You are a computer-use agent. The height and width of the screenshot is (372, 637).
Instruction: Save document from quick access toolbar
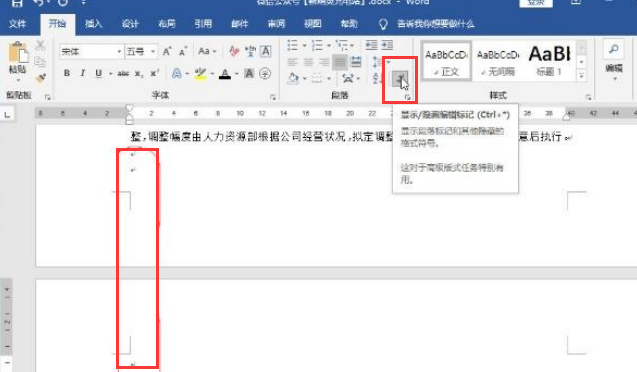pos(16,3)
